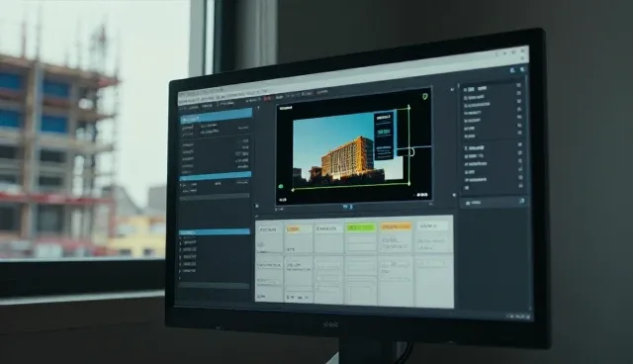The height and width of the screenshot is (364, 633).
Task: Toggle the top row's control of the right panel's lower group
Action: pos(520,144)
